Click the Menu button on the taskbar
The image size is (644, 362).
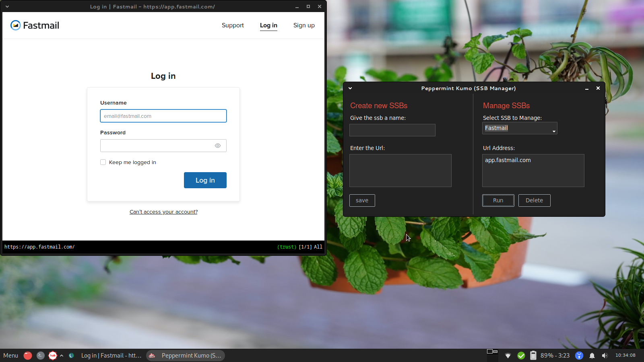pyautogui.click(x=10, y=356)
